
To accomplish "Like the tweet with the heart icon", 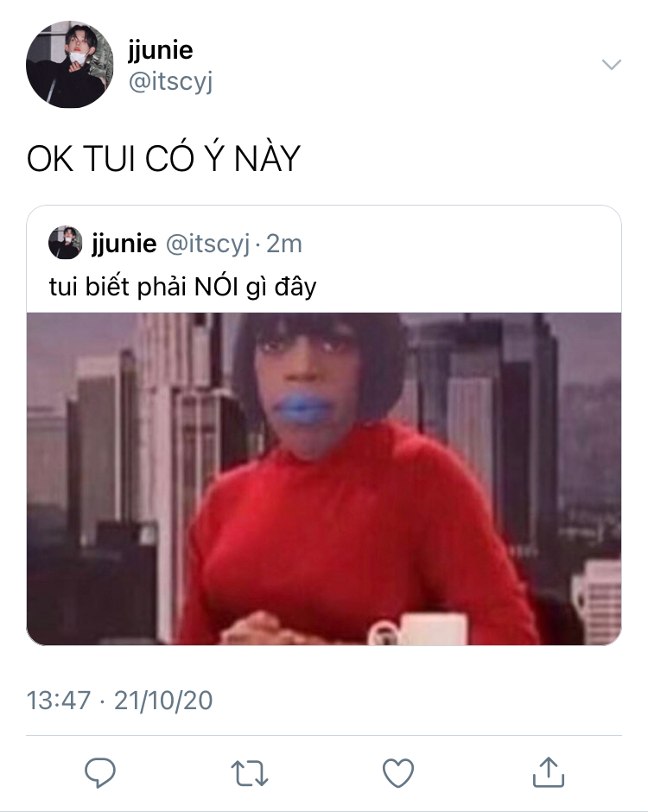I will (398, 773).
